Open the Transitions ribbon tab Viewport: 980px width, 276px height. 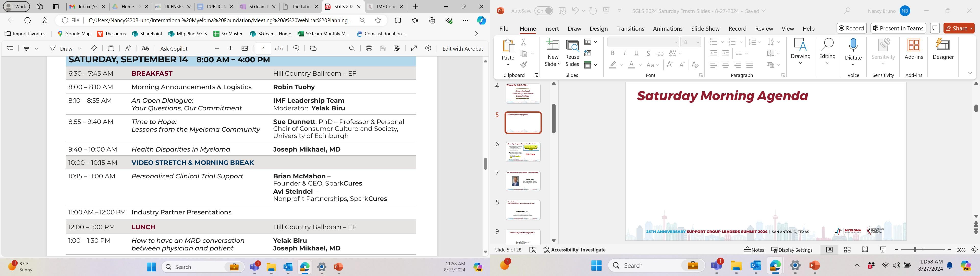point(630,29)
